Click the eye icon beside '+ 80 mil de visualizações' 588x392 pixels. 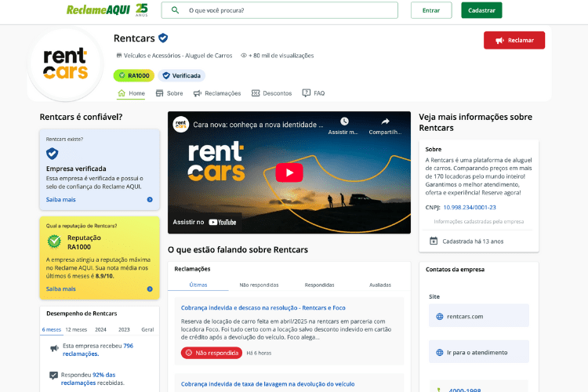(243, 56)
